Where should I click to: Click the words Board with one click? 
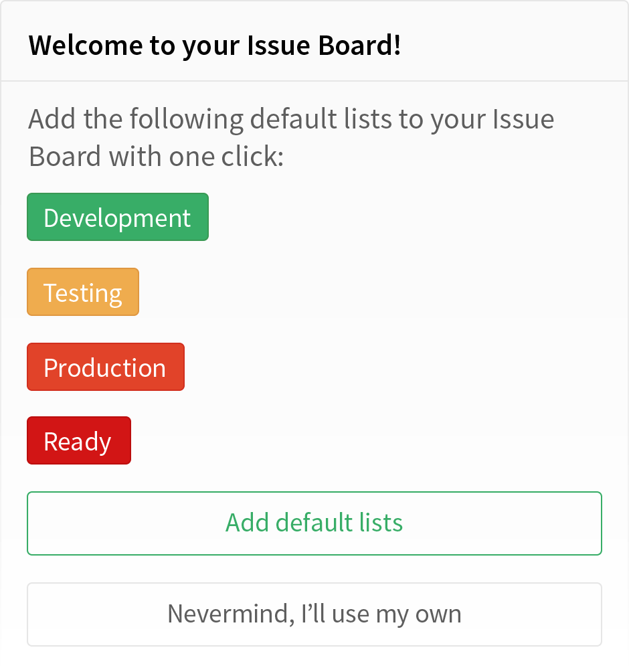coord(156,157)
